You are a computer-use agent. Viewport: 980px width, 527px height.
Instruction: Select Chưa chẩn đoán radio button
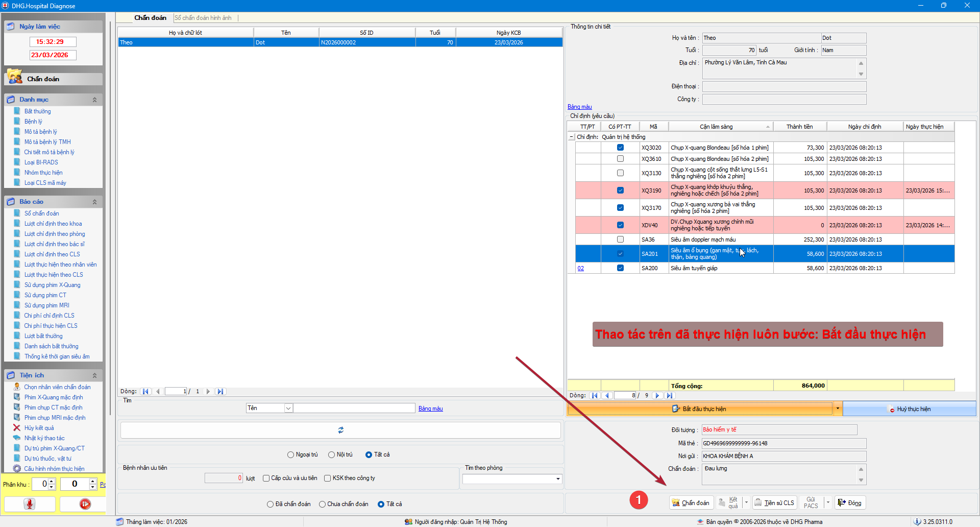click(x=322, y=505)
